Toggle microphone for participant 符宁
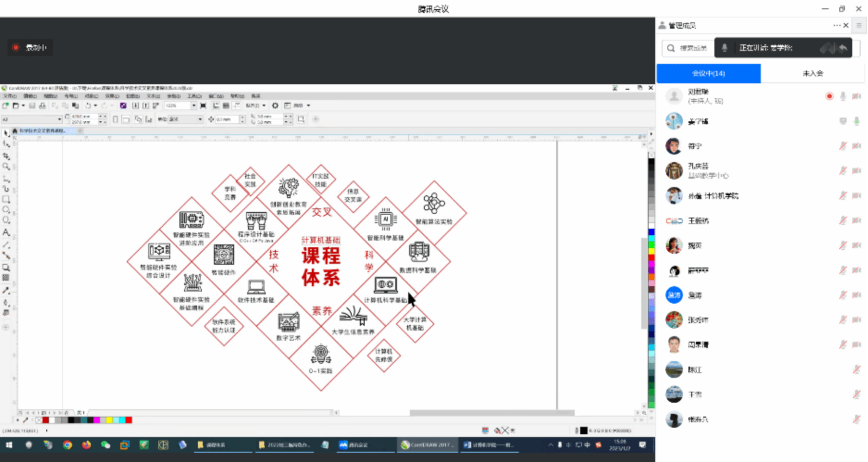This screenshot has width=868, height=462. [x=843, y=146]
